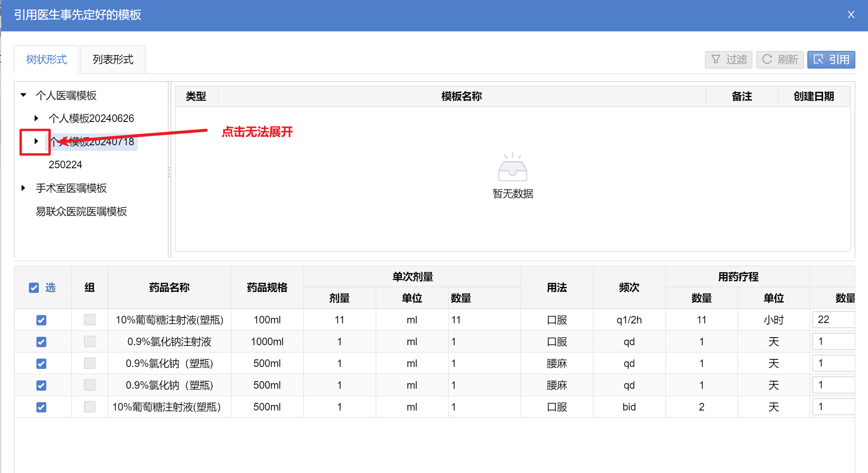868x473 pixels.
Task: Select 易联众医院医嘱模板 in the tree
Action: [81, 211]
